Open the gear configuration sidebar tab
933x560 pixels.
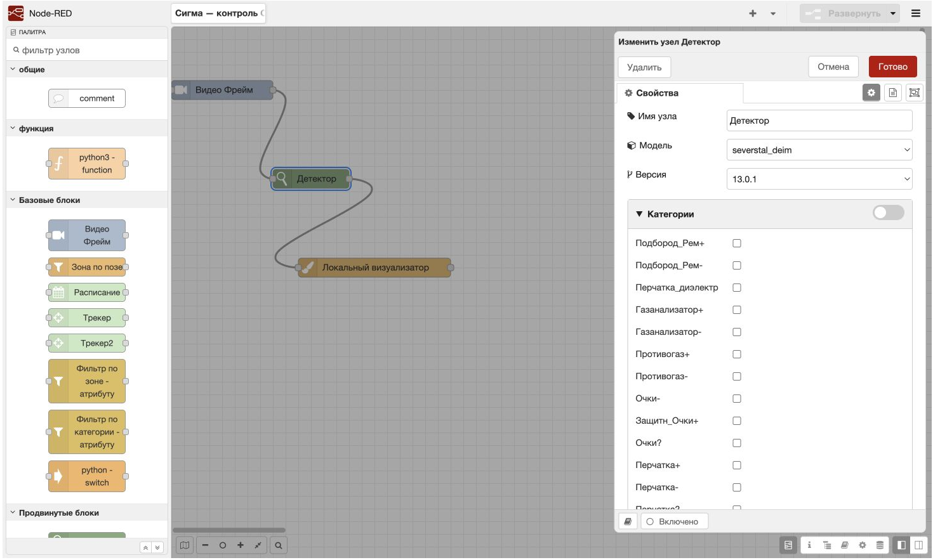[862, 545]
